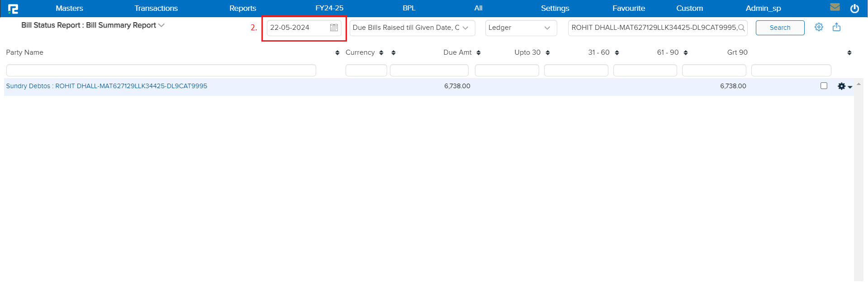Viewport: 868px width, 293px height.
Task: Open the mail envelope icon
Action: tap(835, 7)
